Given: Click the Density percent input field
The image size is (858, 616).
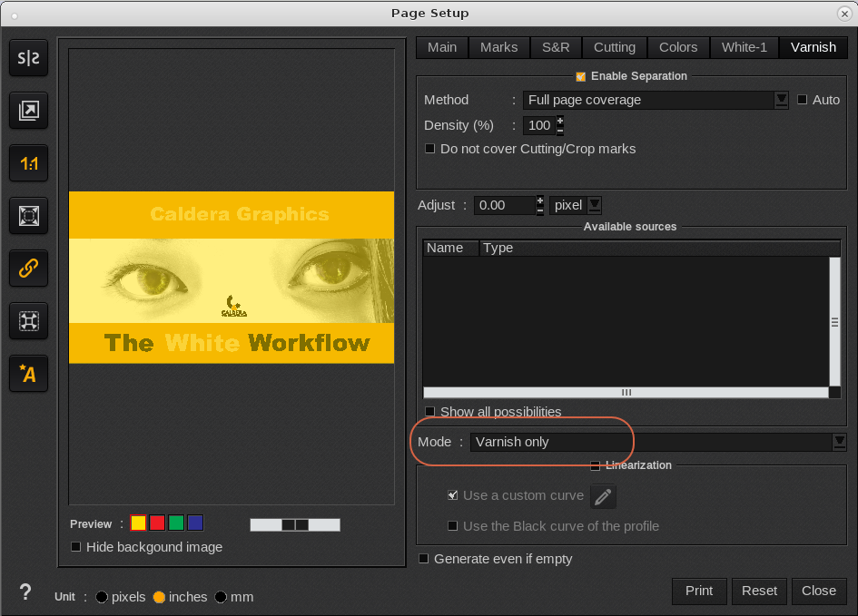Looking at the screenshot, I should point(538,125).
